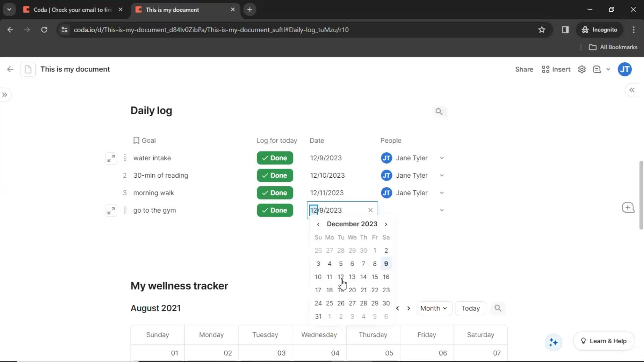This screenshot has width=644, height=362.
Task: Click the document title text
Action: tap(75, 69)
